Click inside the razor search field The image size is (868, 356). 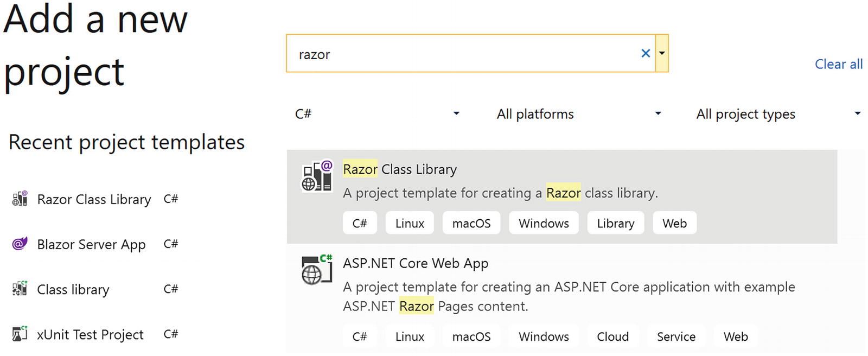click(x=461, y=54)
